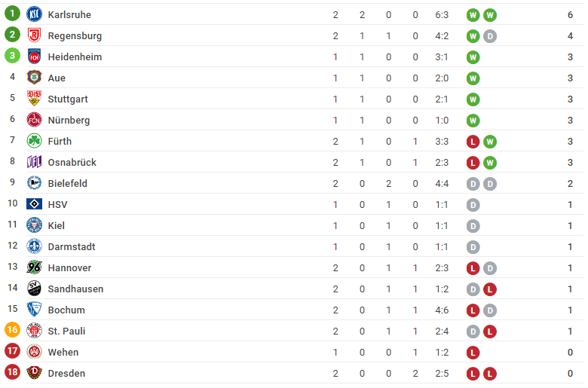This screenshot has height=388, width=588.
Task: Select the Stuttgart club badge
Action: pos(34,99)
